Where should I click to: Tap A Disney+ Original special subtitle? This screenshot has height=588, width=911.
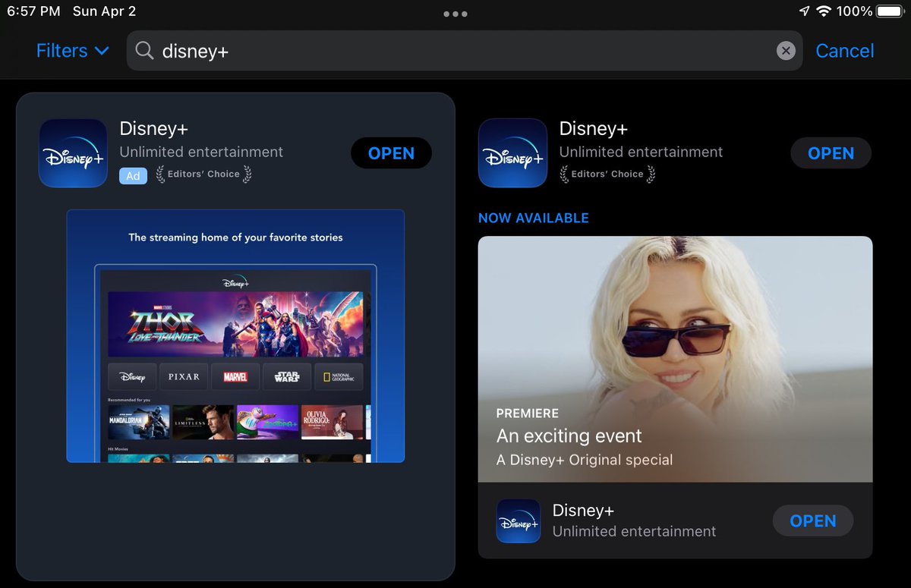585,460
